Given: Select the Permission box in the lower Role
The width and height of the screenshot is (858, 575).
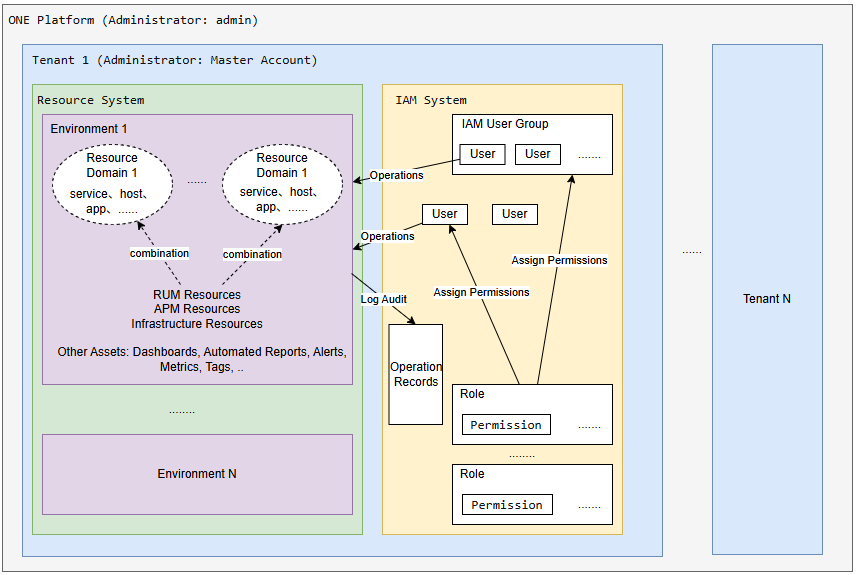Looking at the screenshot, I should (x=506, y=505).
